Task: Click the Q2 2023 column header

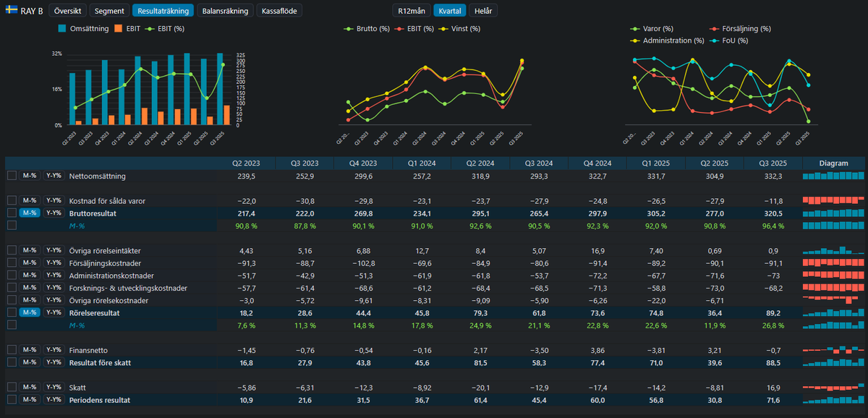Action: (x=246, y=163)
